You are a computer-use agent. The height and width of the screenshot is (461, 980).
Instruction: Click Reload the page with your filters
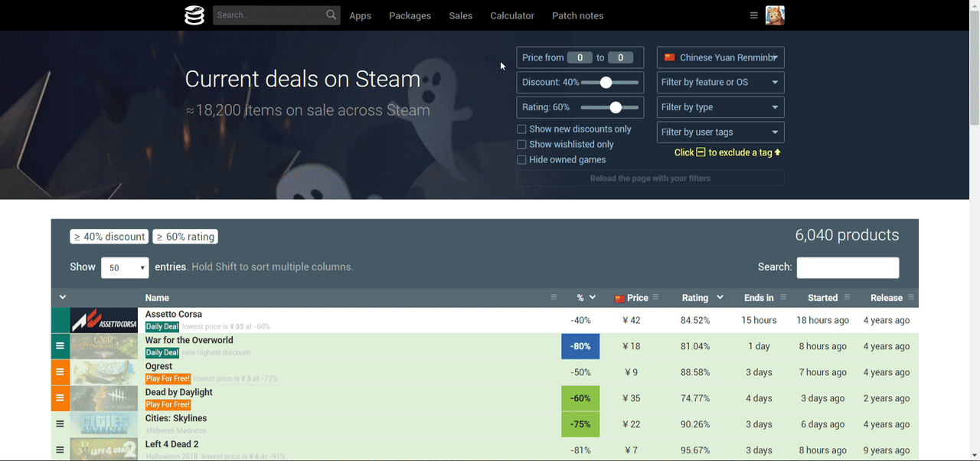650,178
